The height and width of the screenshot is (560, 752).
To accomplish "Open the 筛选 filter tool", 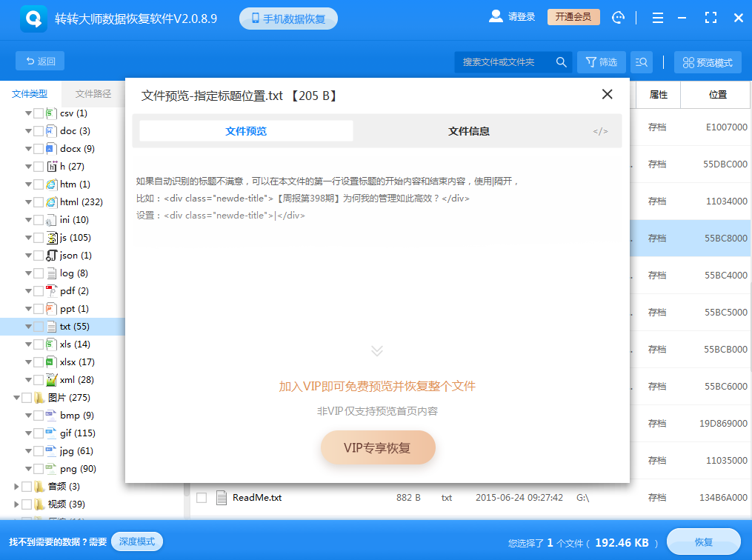I will point(602,61).
